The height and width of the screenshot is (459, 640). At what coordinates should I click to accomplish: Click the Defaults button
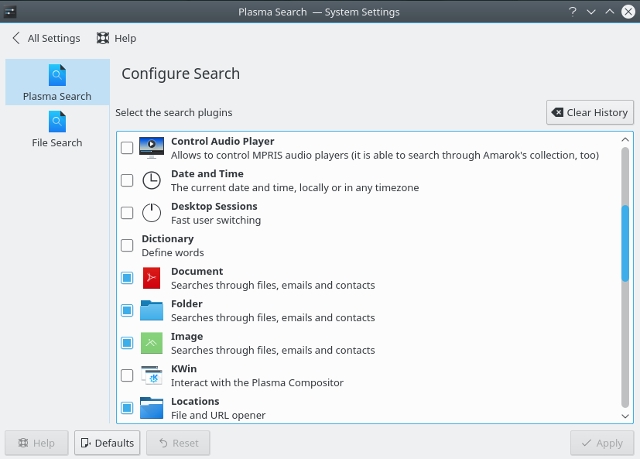pyautogui.click(x=107, y=443)
